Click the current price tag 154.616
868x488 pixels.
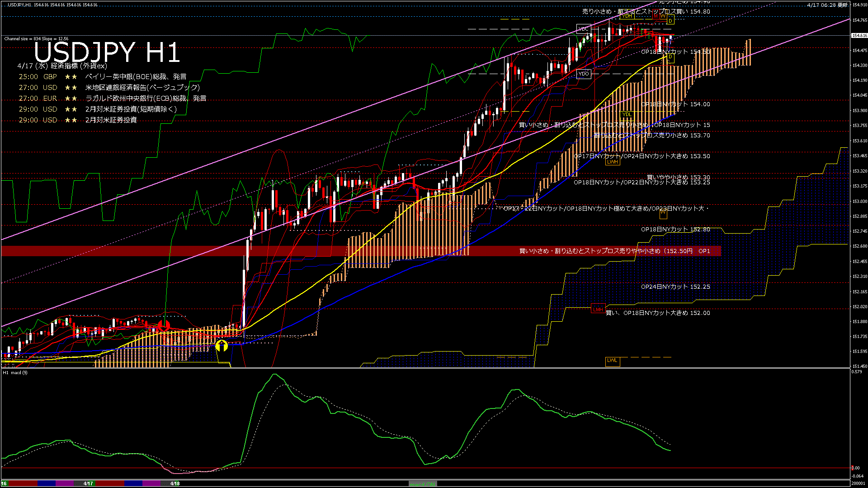coord(859,35)
